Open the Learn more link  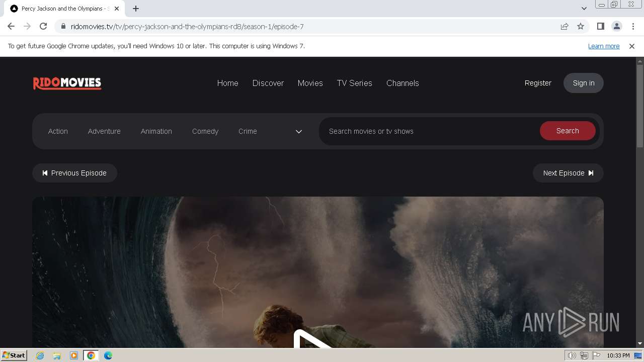(x=604, y=46)
